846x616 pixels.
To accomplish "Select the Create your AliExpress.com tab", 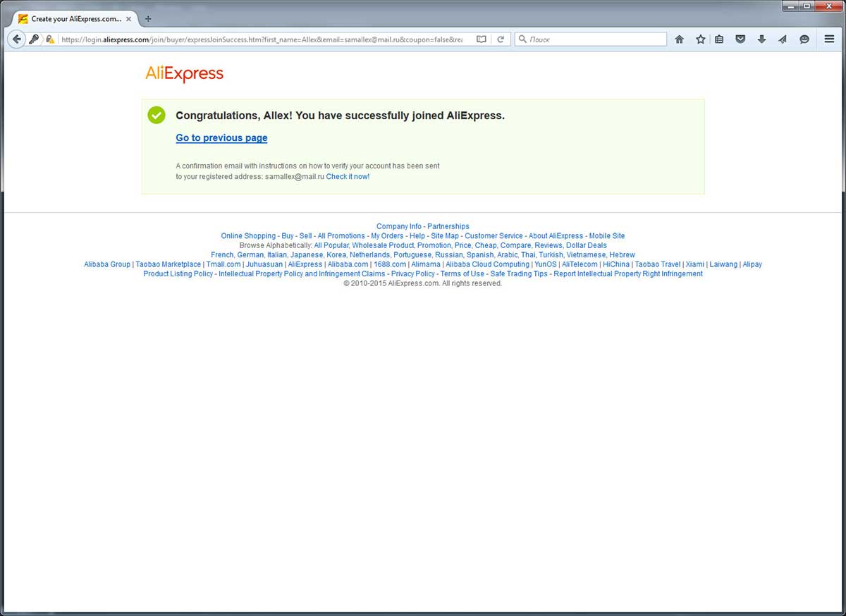I will point(75,19).
